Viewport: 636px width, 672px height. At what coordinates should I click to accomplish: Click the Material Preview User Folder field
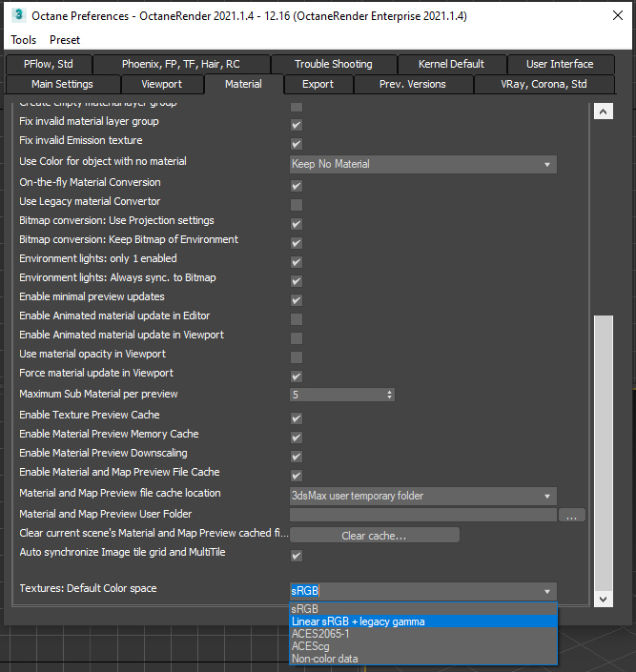tap(422, 516)
